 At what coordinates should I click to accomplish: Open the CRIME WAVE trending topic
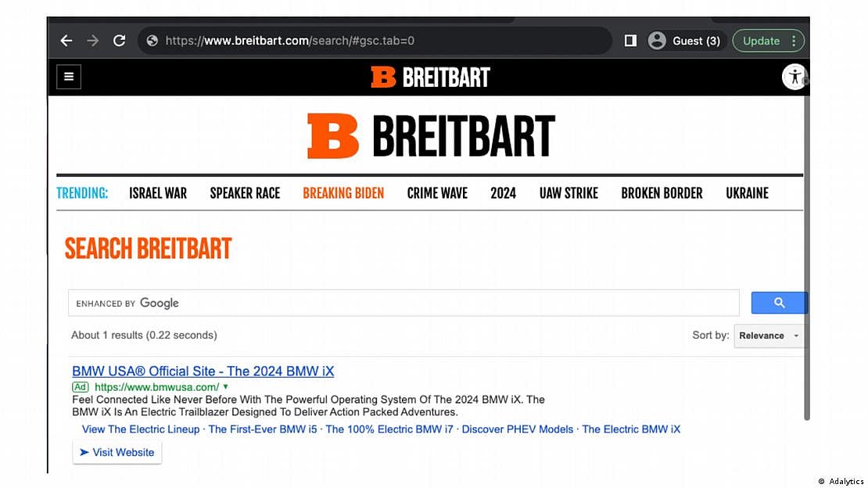point(437,193)
